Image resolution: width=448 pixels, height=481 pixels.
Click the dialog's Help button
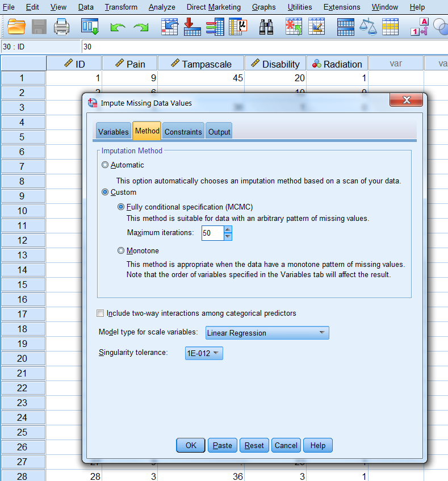pyautogui.click(x=317, y=445)
